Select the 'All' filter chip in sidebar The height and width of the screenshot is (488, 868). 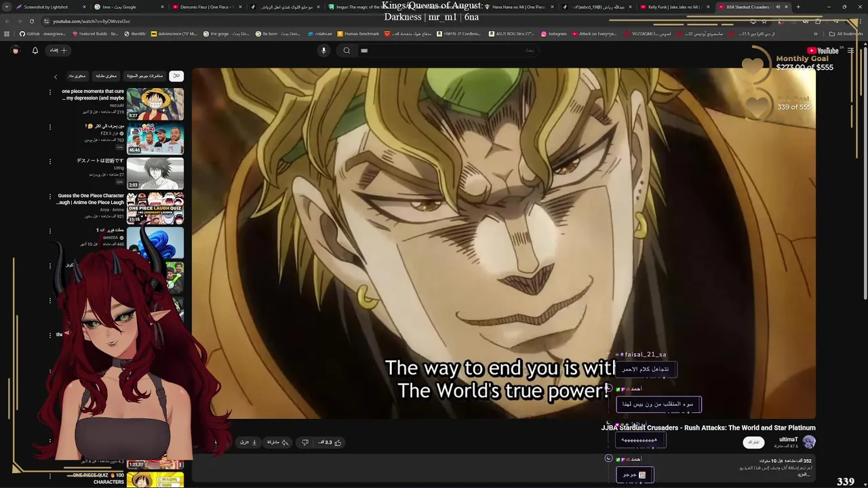point(176,76)
